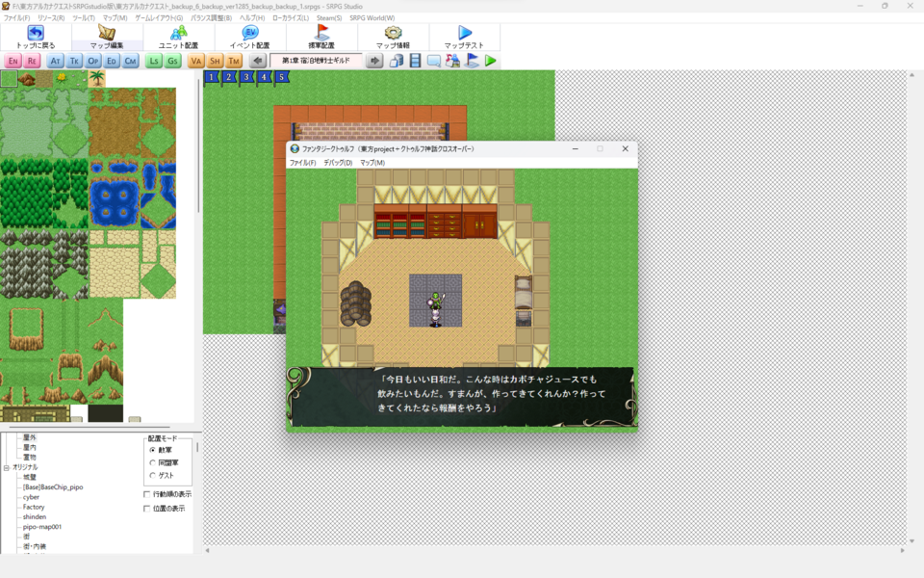
Task: Collapse the オリジナル tree node
Action: click(x=6, y=467)
